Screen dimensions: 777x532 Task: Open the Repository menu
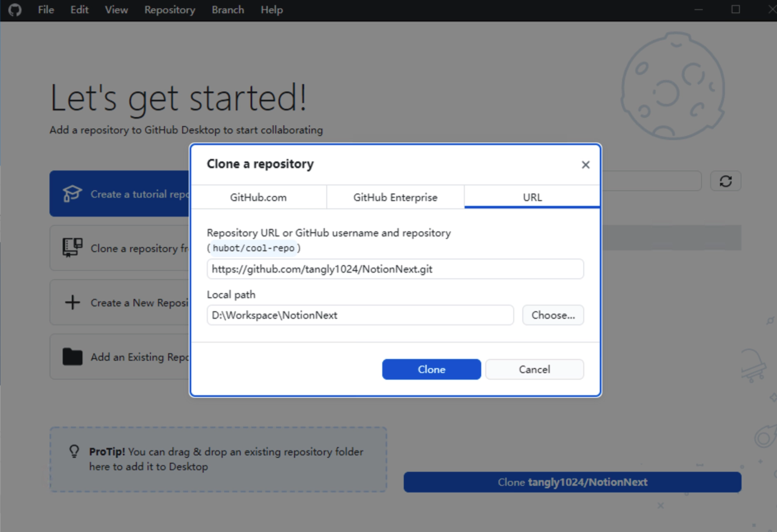(170, 10)
